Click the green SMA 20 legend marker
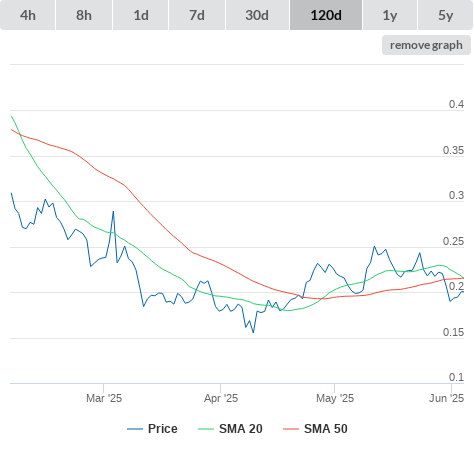 [206, 429]
